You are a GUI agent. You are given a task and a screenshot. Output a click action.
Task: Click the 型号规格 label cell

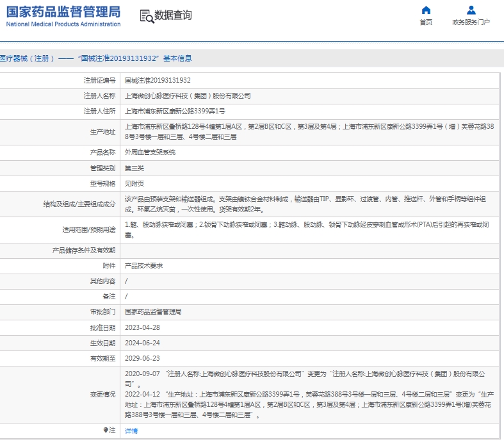point(102,184)
